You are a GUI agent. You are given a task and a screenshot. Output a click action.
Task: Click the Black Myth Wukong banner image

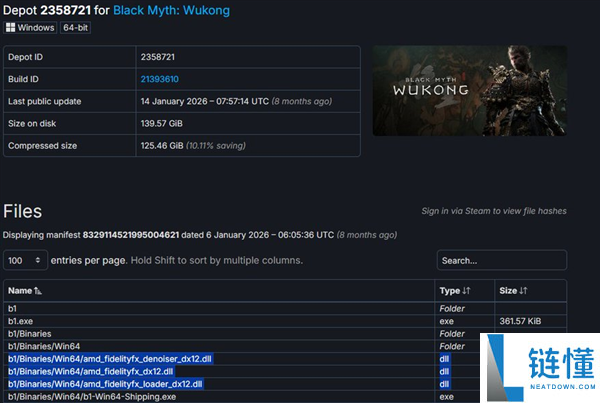coord(470,91)
